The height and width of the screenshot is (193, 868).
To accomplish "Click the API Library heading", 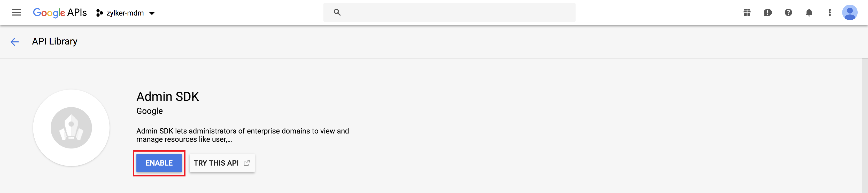I will click(55, 41).
